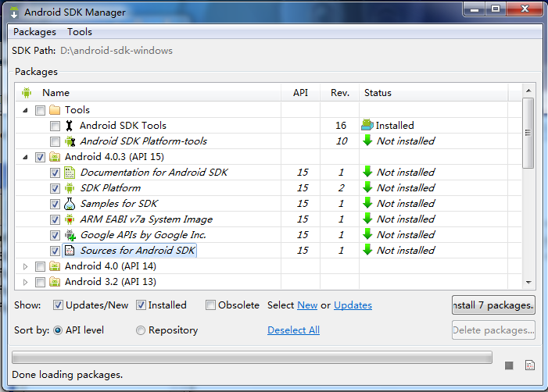Open the Packages menu
Viewport: 548px width, 392px height.
pyautogui.click(x=34, y=32)
